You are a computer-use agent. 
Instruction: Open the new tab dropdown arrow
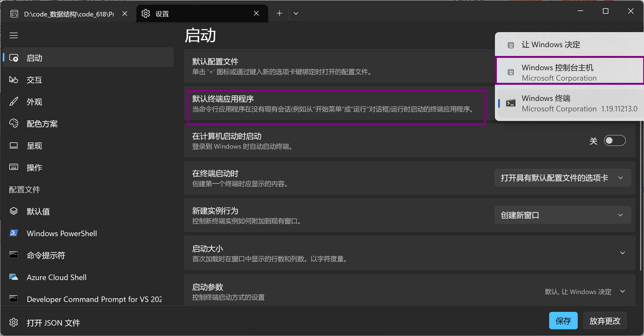pyautogui.click(x=296, y=13)
